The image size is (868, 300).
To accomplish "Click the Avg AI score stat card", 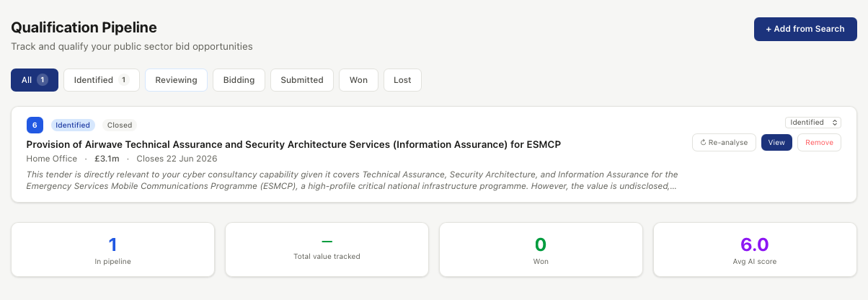I will [x=755, y=250].
